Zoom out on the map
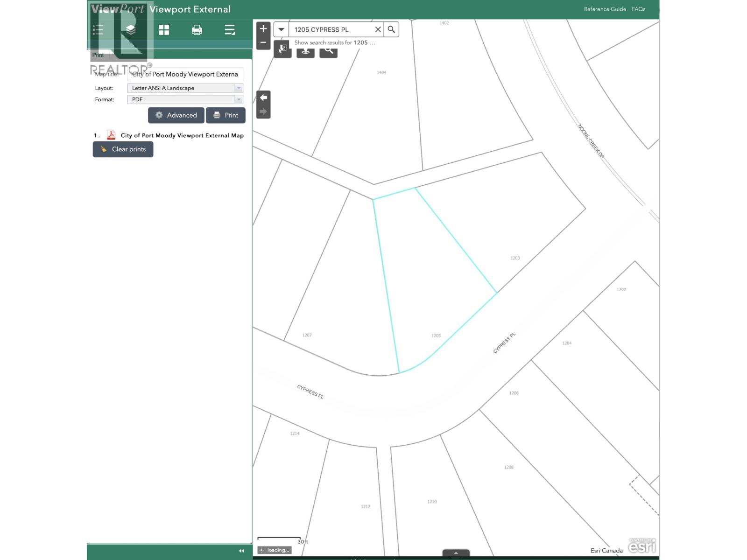 (x=263, y=42)
